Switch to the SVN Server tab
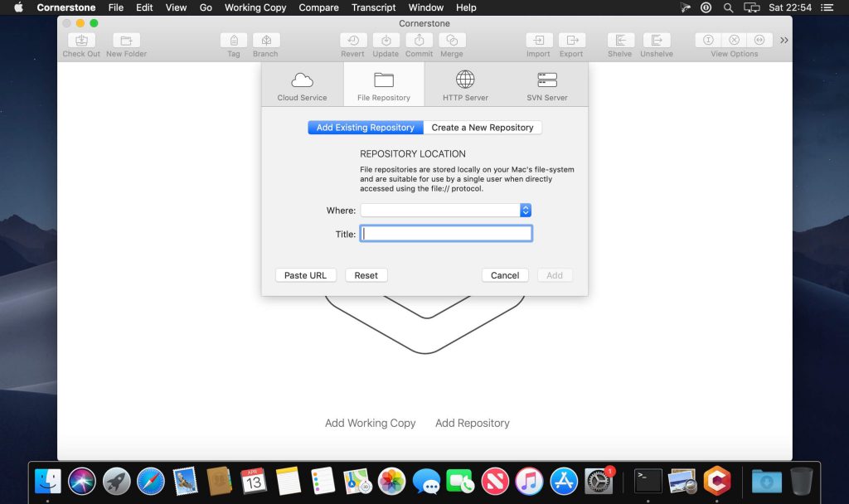This screenshot has height=504, width=849. click(x=547, y=85)
